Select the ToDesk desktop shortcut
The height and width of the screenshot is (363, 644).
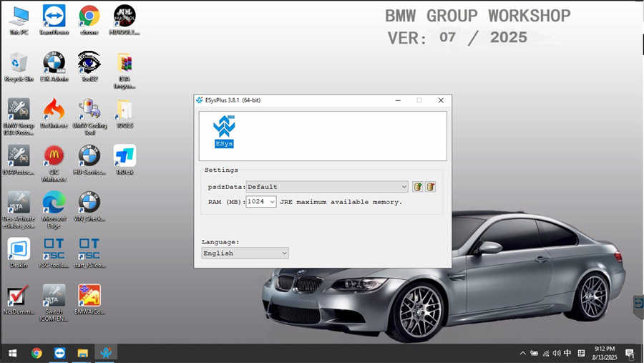[x=125, y=160]
